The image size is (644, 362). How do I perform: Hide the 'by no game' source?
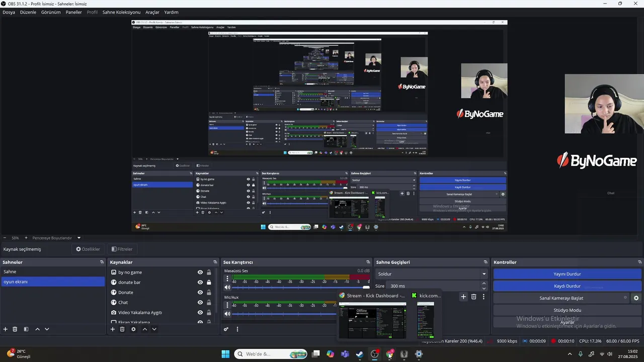200,273
